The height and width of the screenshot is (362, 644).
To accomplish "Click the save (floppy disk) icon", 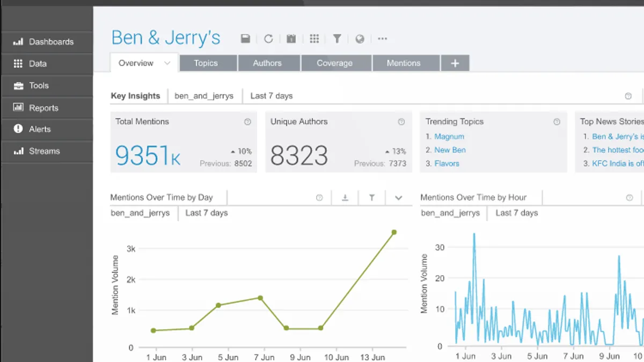I will [245, 39].
